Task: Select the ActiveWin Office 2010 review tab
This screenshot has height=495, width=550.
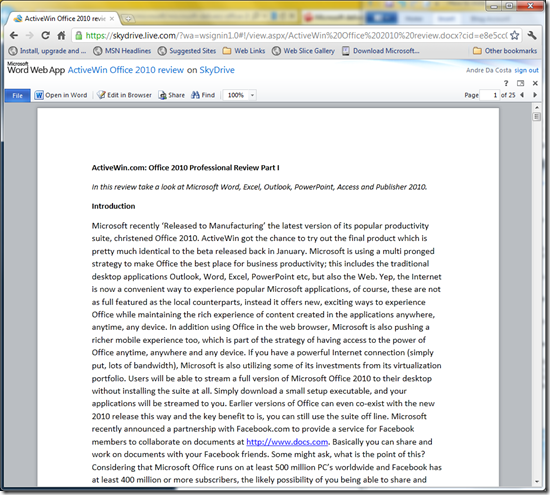Action: (x=64, y=19)
